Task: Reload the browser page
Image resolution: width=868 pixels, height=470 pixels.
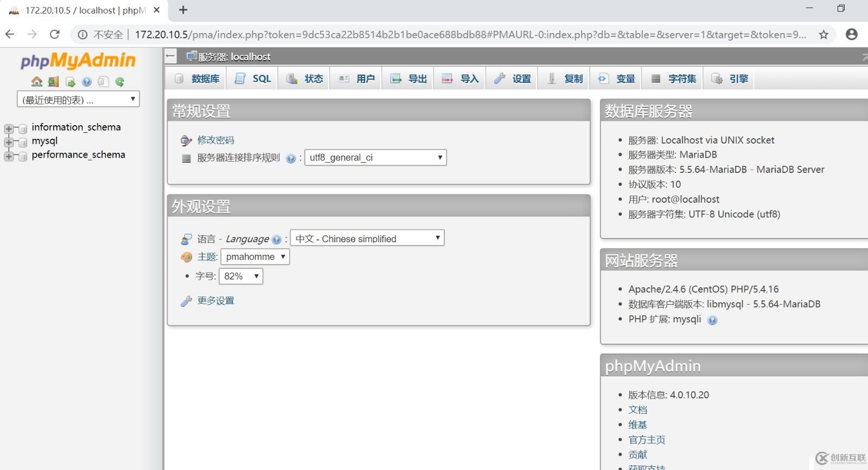Action: 54,34
